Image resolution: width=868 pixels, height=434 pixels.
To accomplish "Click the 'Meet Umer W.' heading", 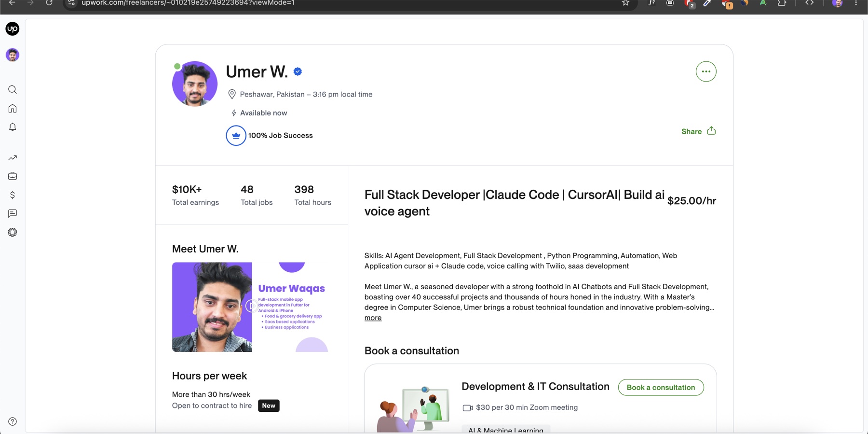I will 205,249.
